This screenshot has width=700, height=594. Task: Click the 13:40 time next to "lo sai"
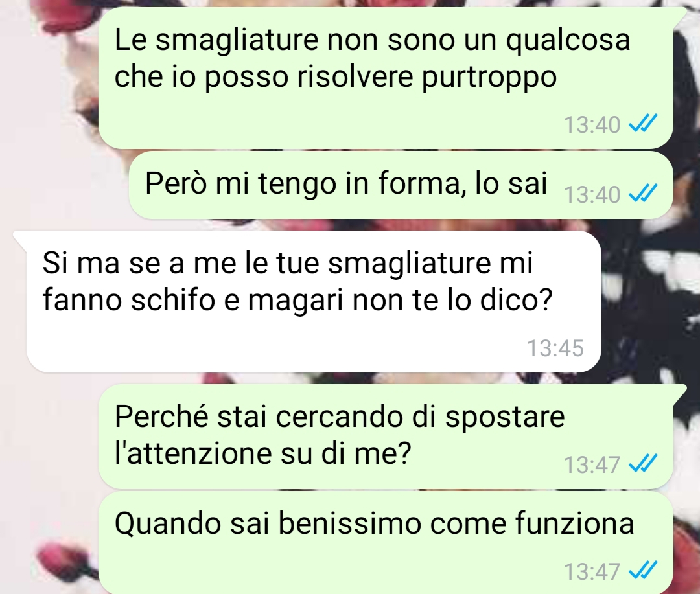click(592, 194)
